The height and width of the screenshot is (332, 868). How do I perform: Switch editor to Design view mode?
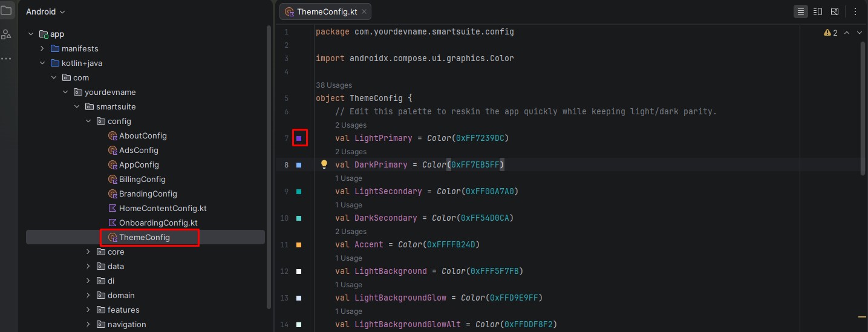835,11
